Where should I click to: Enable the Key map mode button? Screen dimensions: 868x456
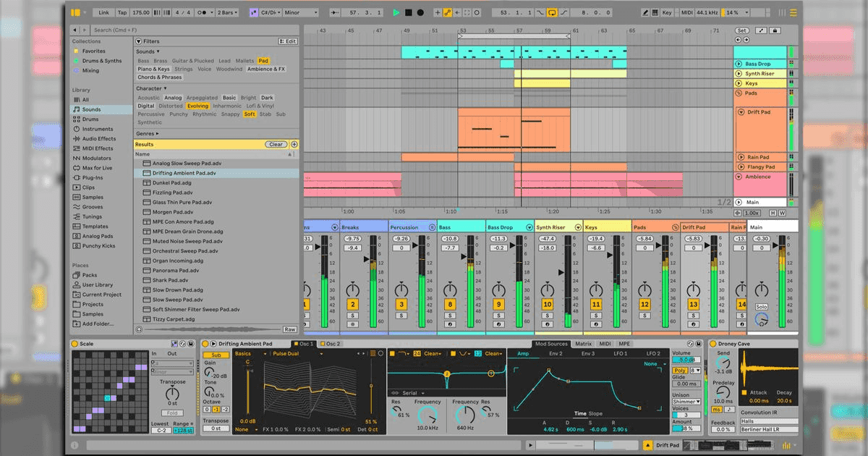666,12
